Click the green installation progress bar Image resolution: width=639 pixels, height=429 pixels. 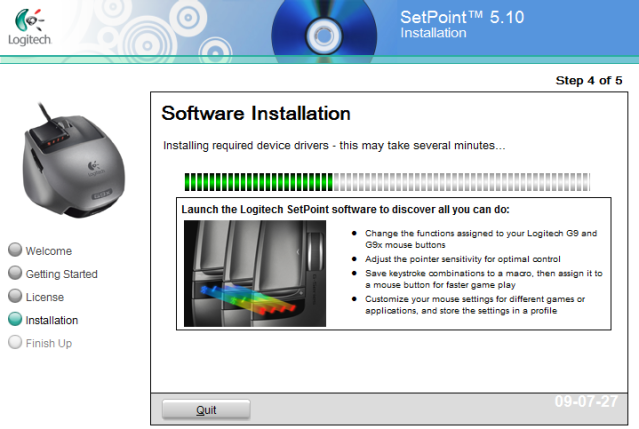pos(387,182)
